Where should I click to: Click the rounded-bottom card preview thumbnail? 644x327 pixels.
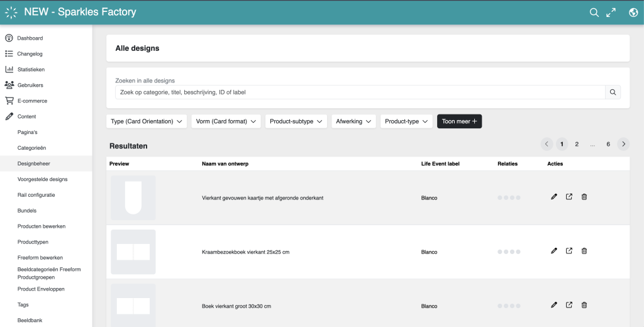(133, 197)
